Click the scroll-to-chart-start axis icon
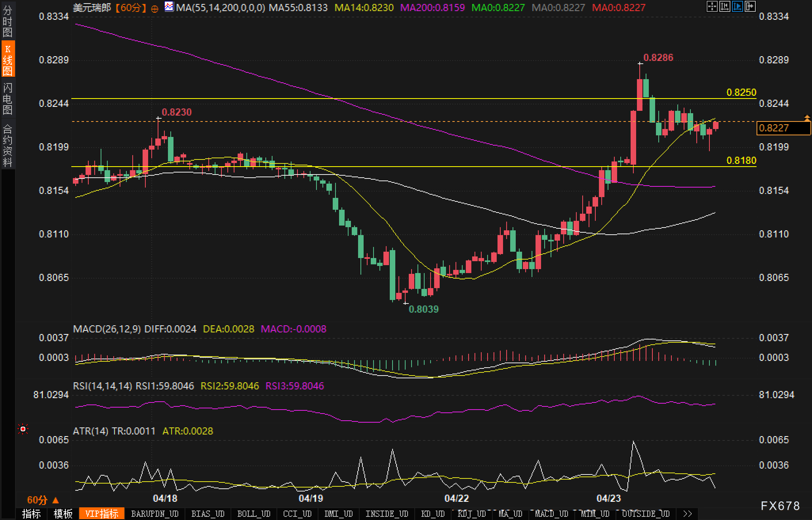Screen dimensions: 812x520 pos(724,6)
